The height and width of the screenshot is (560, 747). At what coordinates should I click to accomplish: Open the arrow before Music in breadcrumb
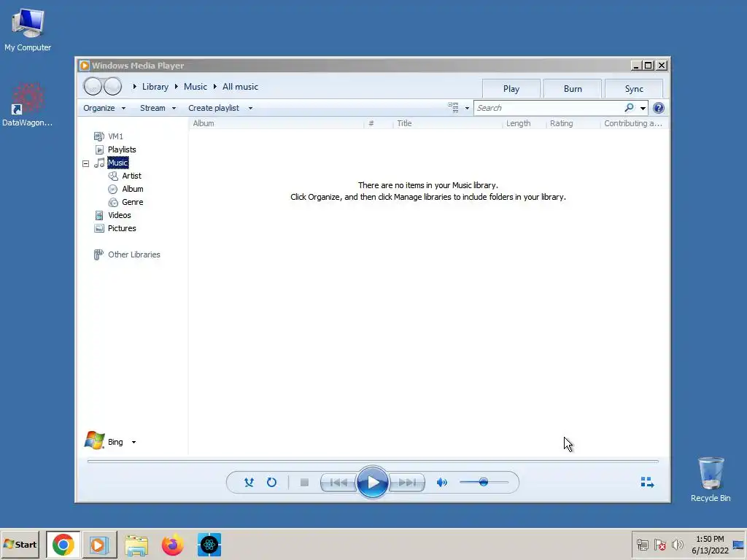coord(177,87)
